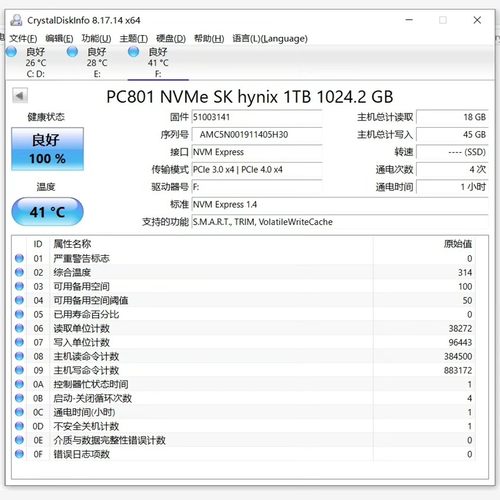The height and width of the screenshot is (500, 500).
Task: Click status dot for attribute 0B 启动-关闭循环次数
Action: pyautogui.click(x=19, y=398)
